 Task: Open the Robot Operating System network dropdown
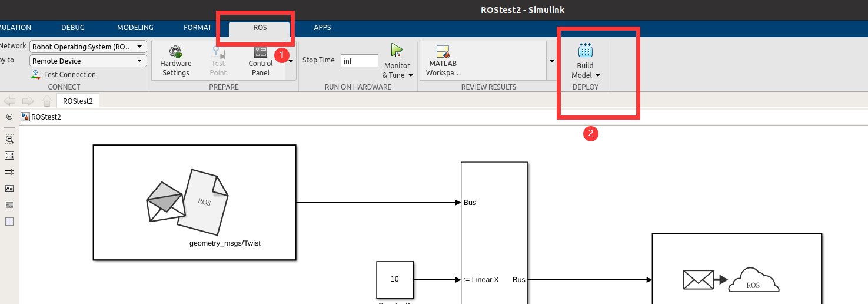click(88, 47)
